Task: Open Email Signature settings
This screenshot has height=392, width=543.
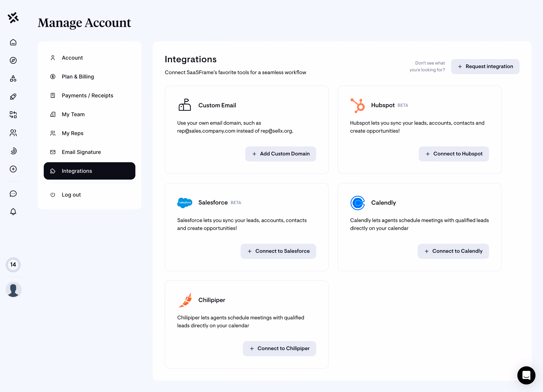Action: tap(90, 152)
